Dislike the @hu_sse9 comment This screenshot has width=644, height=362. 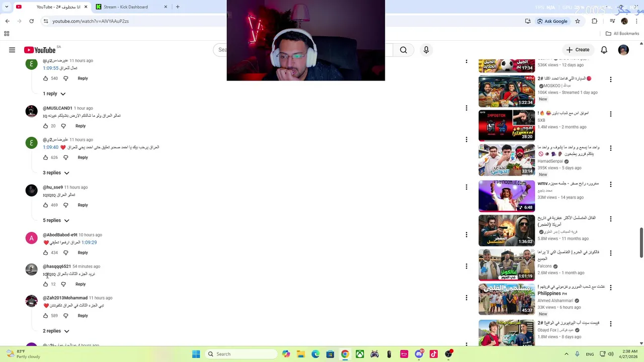66,205
